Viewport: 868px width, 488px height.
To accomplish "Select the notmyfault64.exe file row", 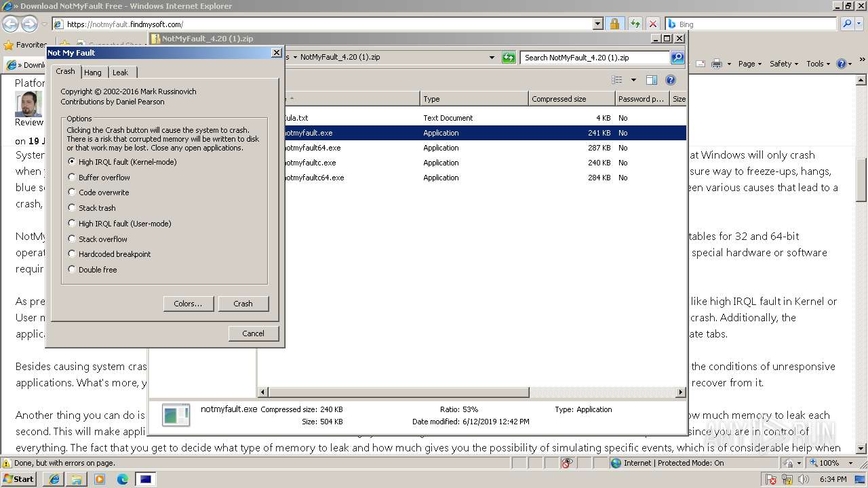I will click(x=484, y=148).
